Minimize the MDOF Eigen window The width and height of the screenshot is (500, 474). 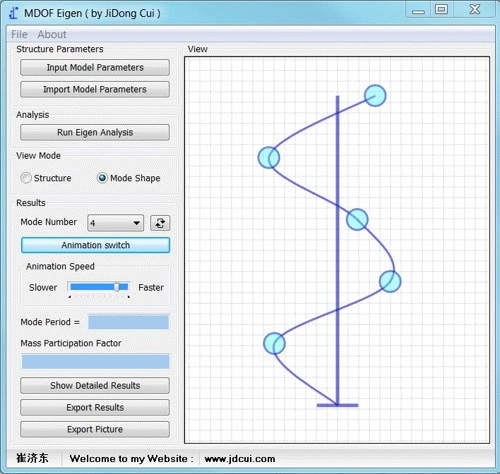(418, 11)
